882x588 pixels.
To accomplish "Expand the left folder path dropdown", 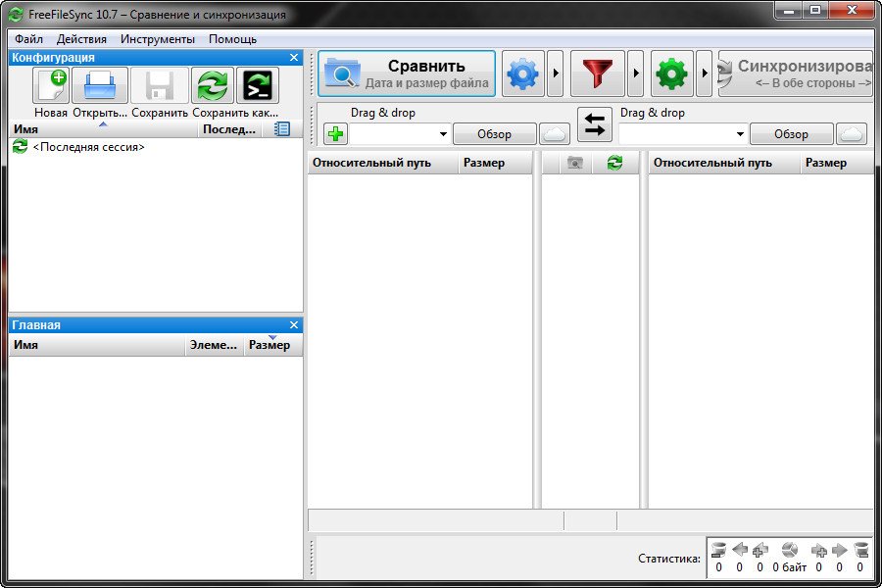I will click(x=443, y=134).
